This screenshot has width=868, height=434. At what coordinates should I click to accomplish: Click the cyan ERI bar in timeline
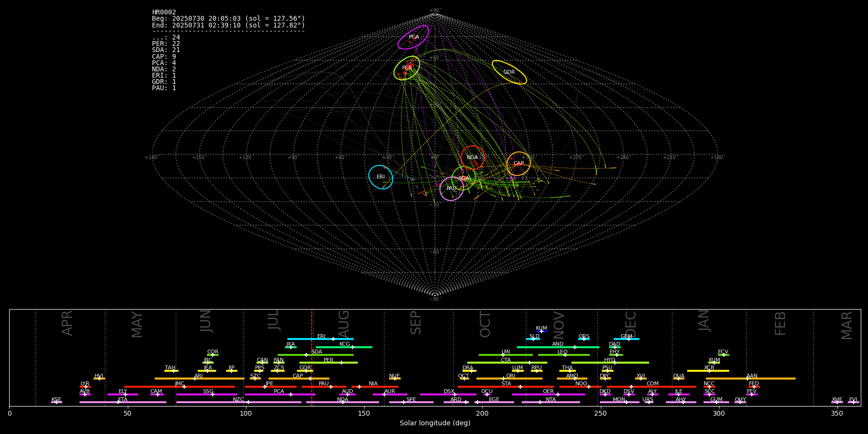320,339
